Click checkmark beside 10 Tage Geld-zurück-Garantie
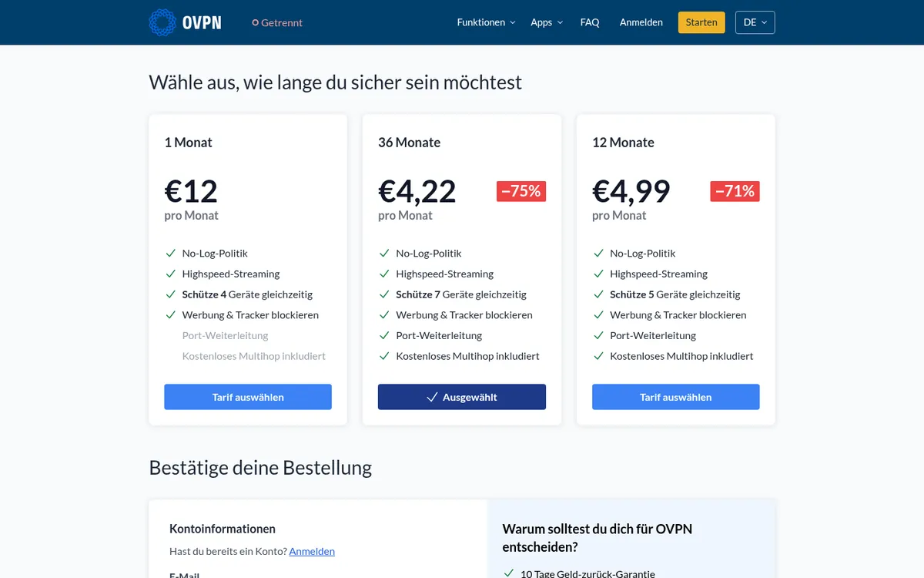 coord(508,573)
